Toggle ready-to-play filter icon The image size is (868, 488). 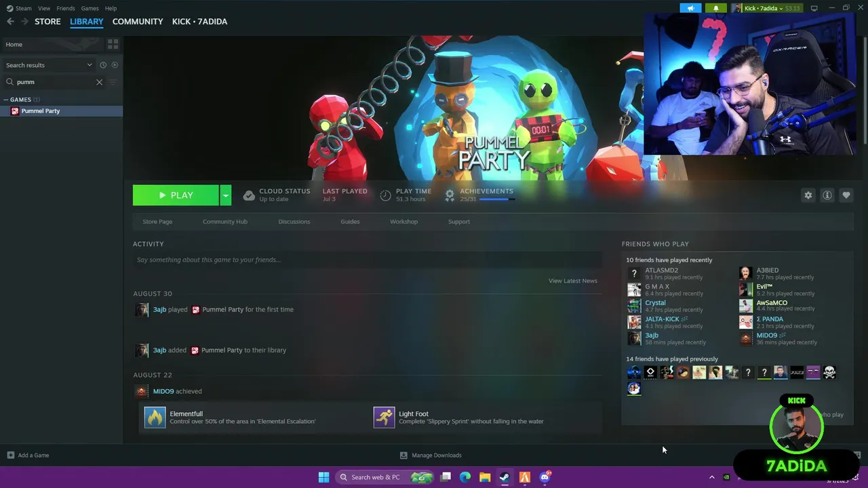[115, 65]
